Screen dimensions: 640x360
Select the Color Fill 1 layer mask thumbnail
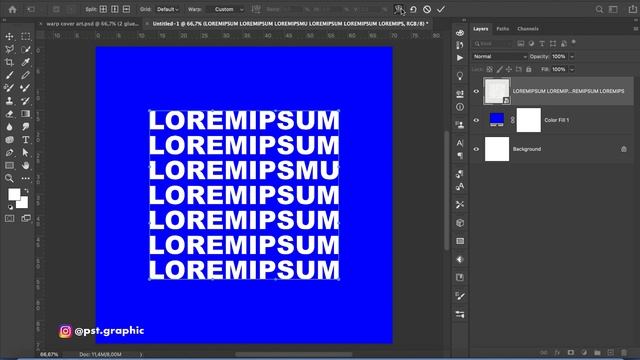[529, 120]
